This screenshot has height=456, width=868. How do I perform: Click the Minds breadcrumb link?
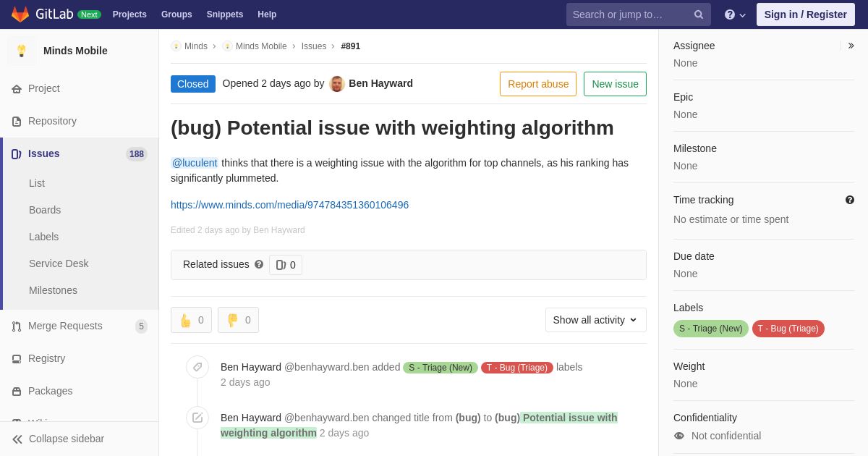click(196, 46)
